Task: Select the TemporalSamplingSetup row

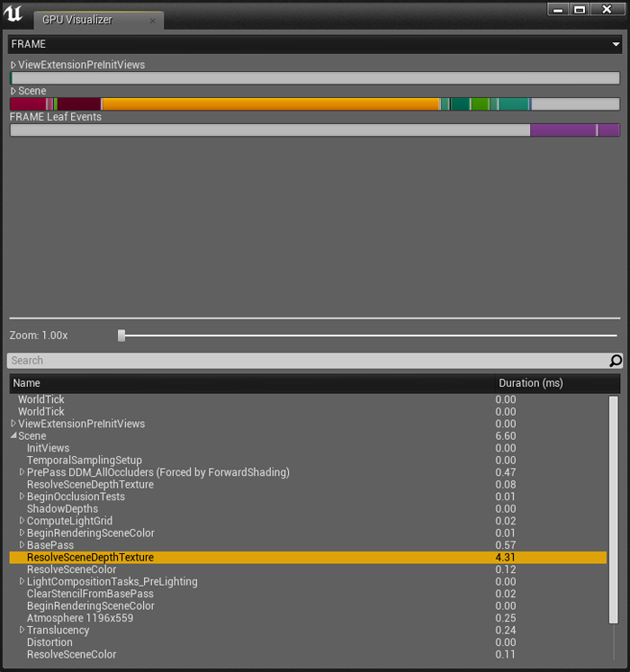Action: pyautogui.click(x=308, y=461)
